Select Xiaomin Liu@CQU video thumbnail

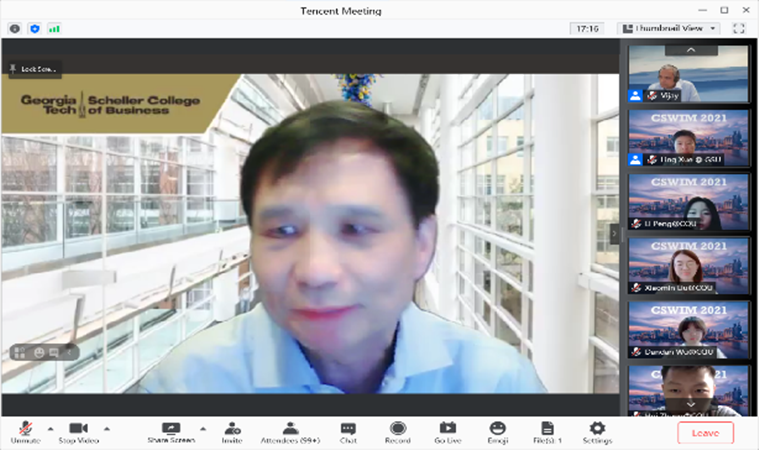[x=688, y=266]
